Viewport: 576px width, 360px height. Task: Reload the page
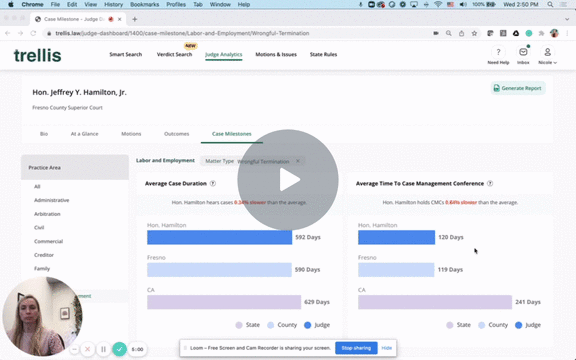click(33, 33)
